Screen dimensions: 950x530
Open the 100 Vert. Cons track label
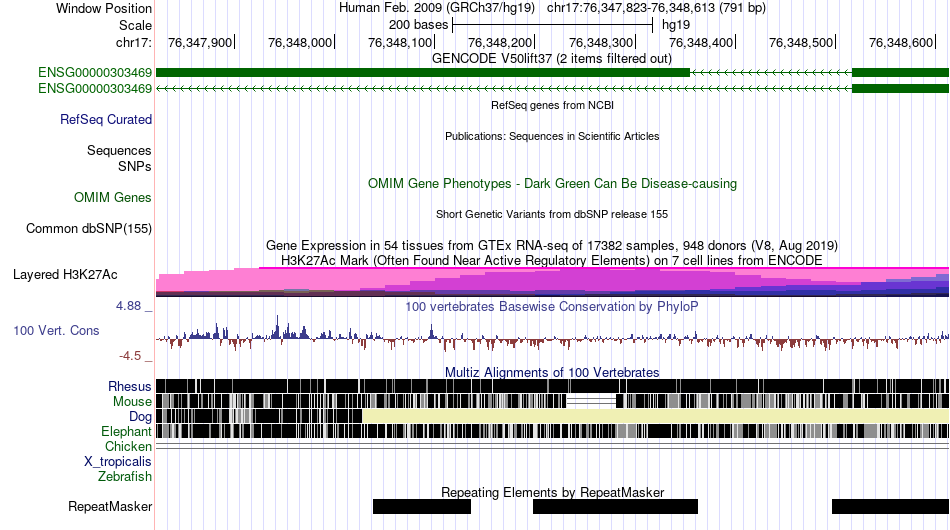pos(56,330)
